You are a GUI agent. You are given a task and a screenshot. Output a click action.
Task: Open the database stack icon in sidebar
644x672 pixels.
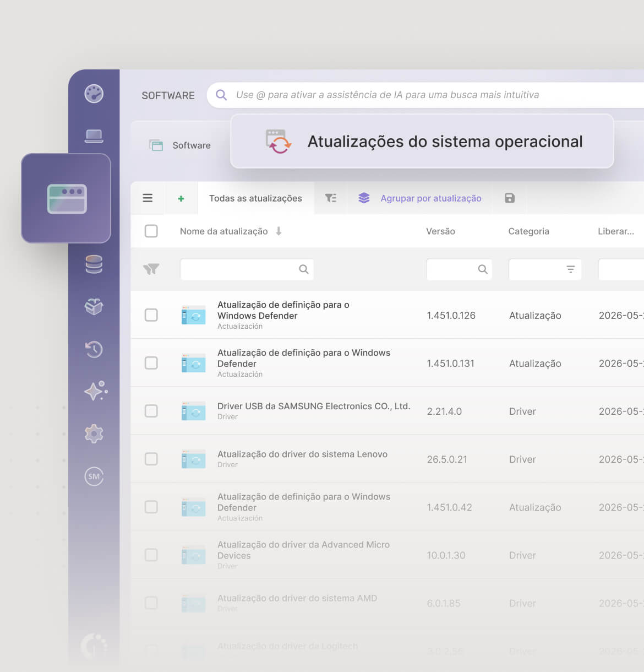94,264
